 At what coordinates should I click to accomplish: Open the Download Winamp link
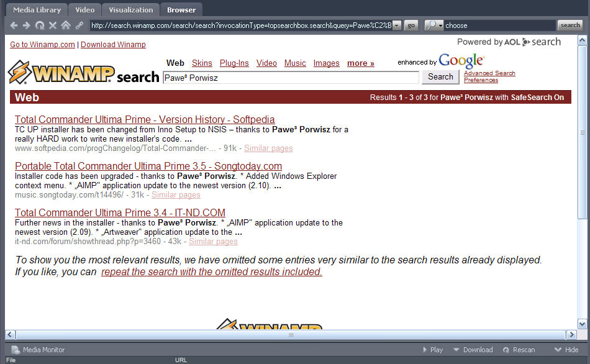click(x=113, y=45)
